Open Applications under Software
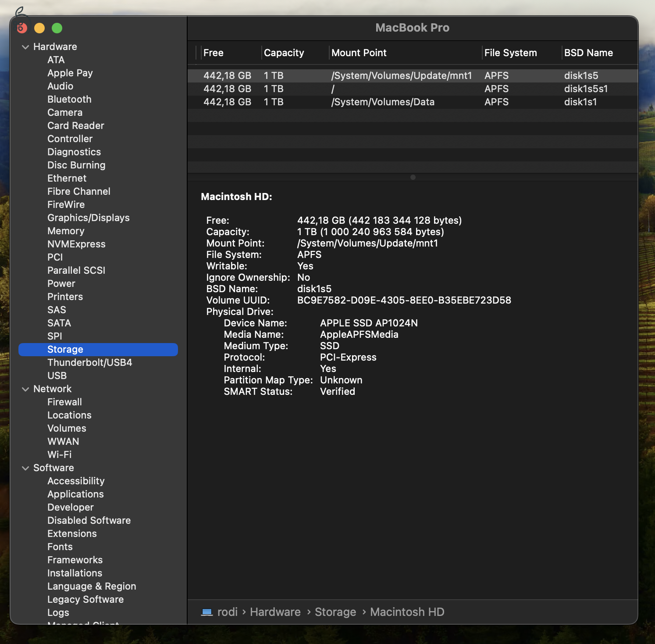 tap(75, 494)
